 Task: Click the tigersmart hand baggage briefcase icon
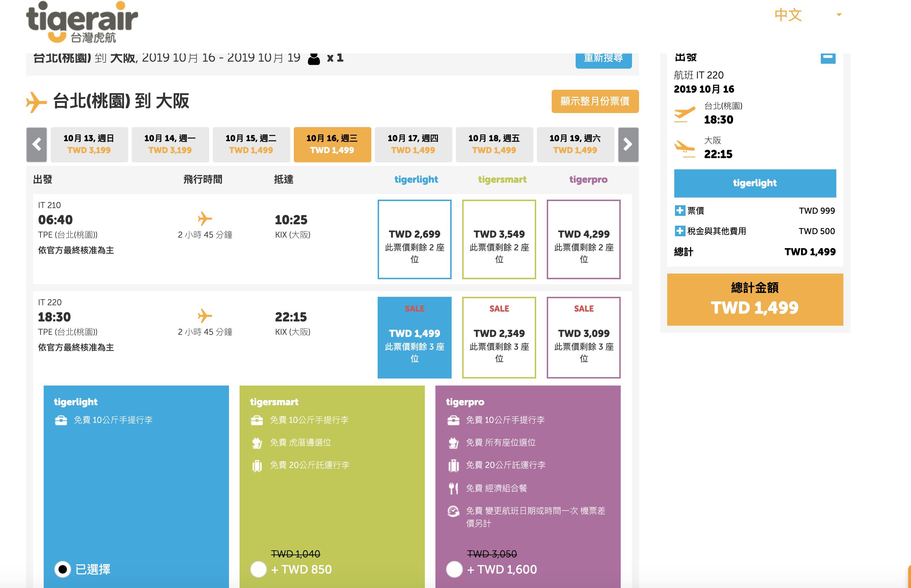pos(257,420)
